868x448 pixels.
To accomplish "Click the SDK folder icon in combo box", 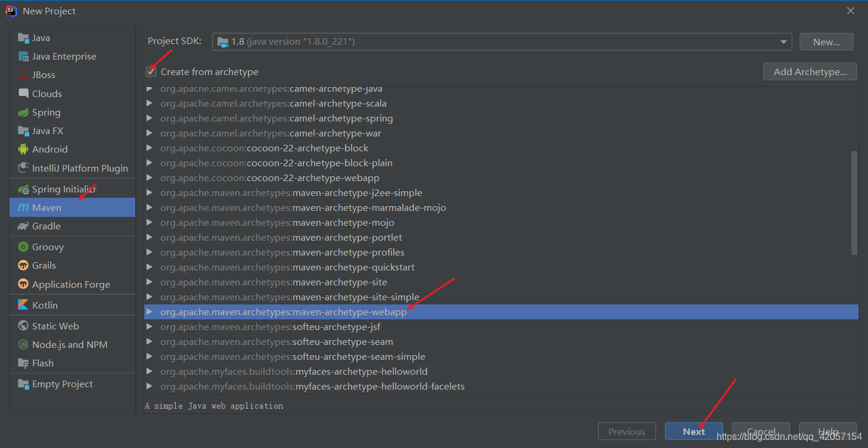I will point(223,42).
